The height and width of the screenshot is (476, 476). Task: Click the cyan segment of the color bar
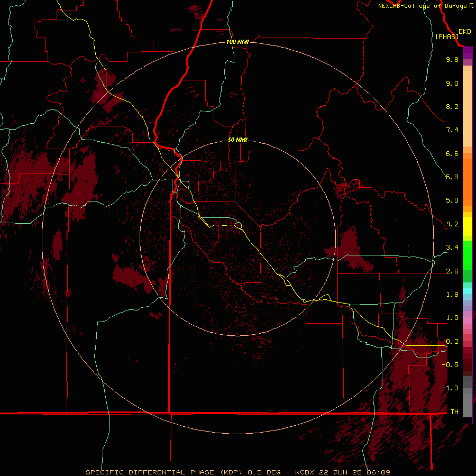point(467,291)
